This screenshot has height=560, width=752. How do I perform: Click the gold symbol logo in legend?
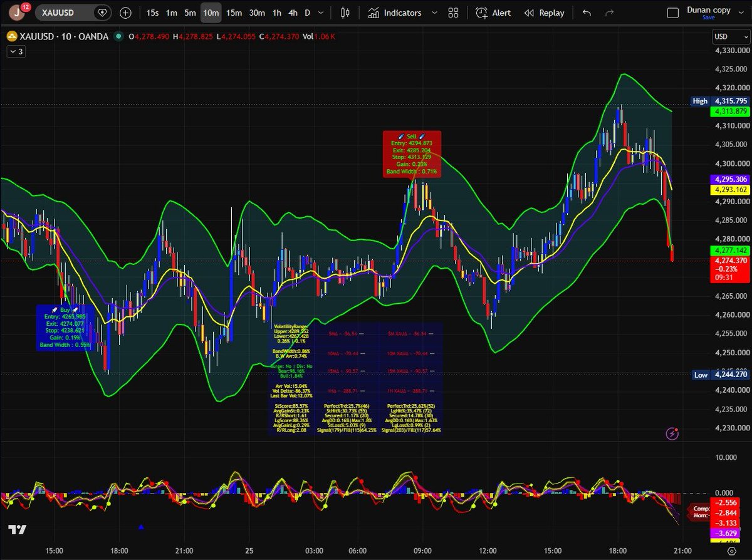[12, 37]
